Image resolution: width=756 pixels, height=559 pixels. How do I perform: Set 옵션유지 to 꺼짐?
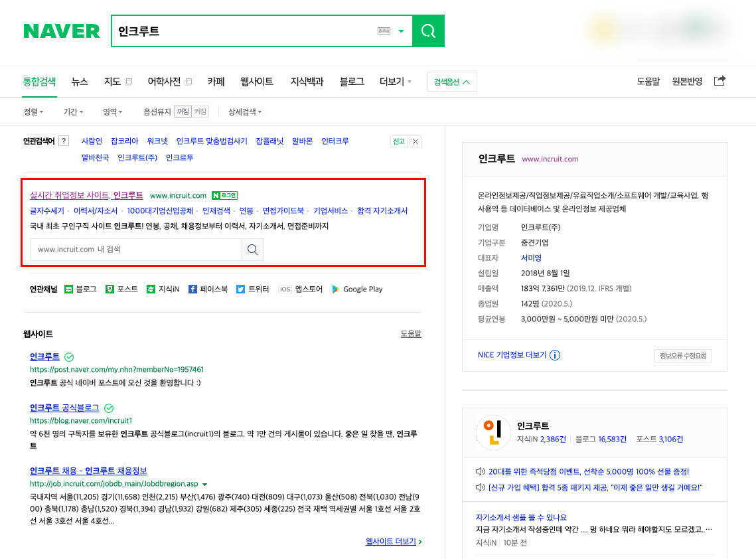point(183,112)
